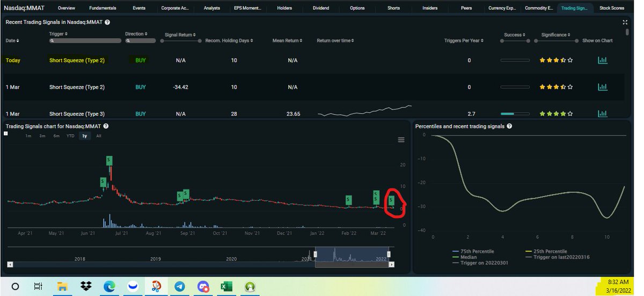Toggle 75th Percentile series in legend
The height and width of the screenshot is (296, 644).
pos(473,251)
